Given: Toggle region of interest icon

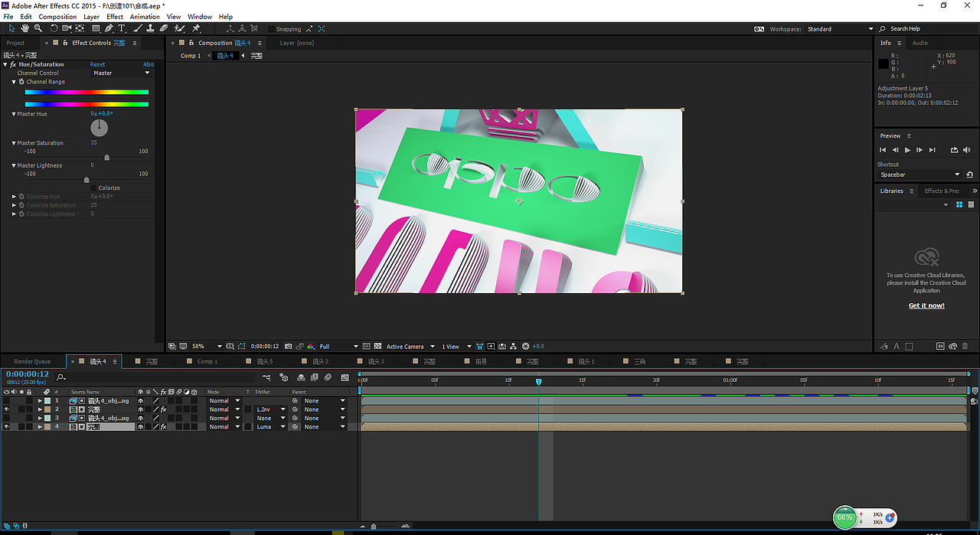Looking at the screenshot, I should pos(366,347).
